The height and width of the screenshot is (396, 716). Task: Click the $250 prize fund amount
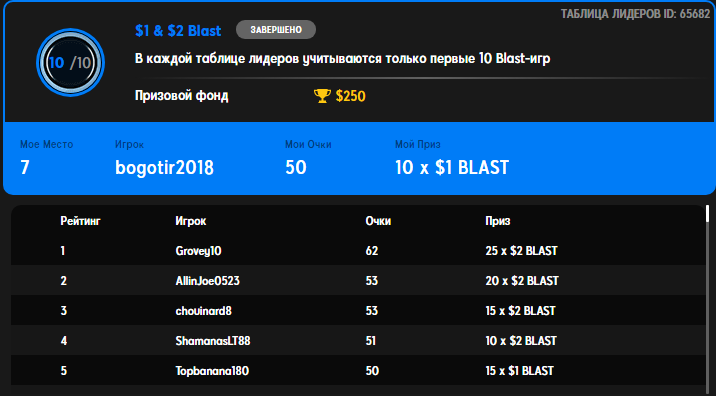click(x=350, y=96)
